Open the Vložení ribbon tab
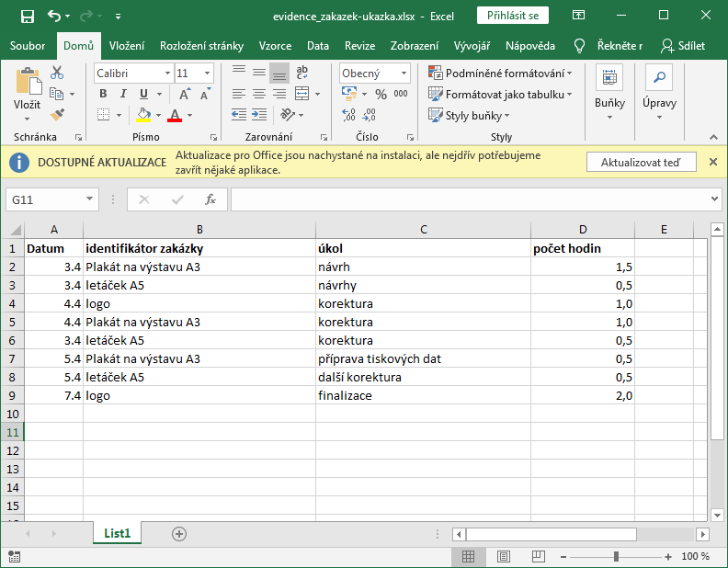Viewport: 728px width, 568px height. coord(126,46)
